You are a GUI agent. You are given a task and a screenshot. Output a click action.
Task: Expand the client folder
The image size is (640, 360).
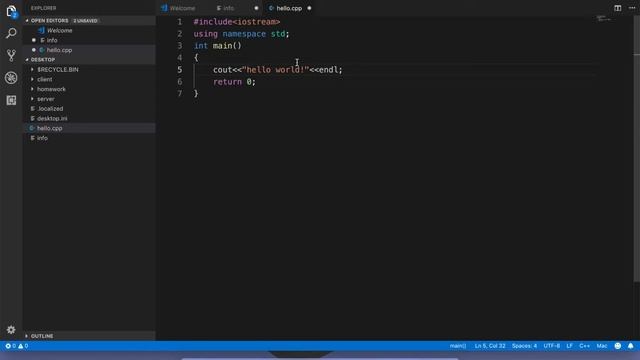click(x=89, y=79)
